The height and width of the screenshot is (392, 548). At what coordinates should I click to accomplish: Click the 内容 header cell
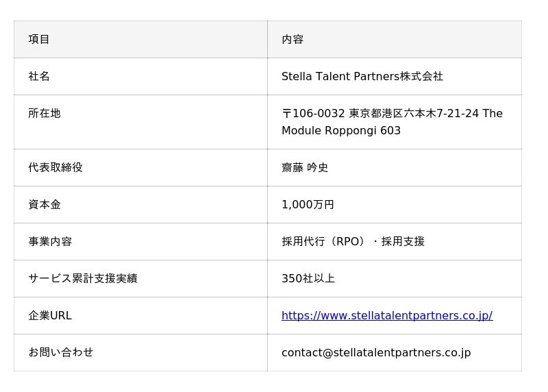(292, 39)
